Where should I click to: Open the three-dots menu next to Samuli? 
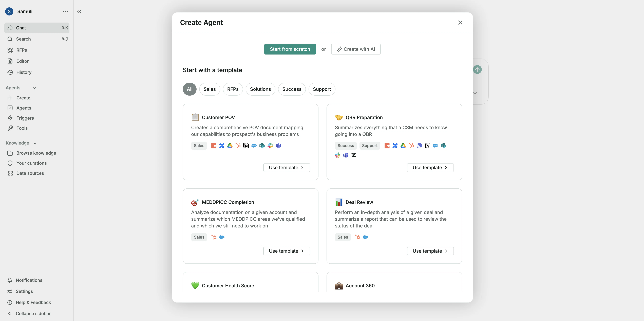pyautogui.click(x=65, y=11)
